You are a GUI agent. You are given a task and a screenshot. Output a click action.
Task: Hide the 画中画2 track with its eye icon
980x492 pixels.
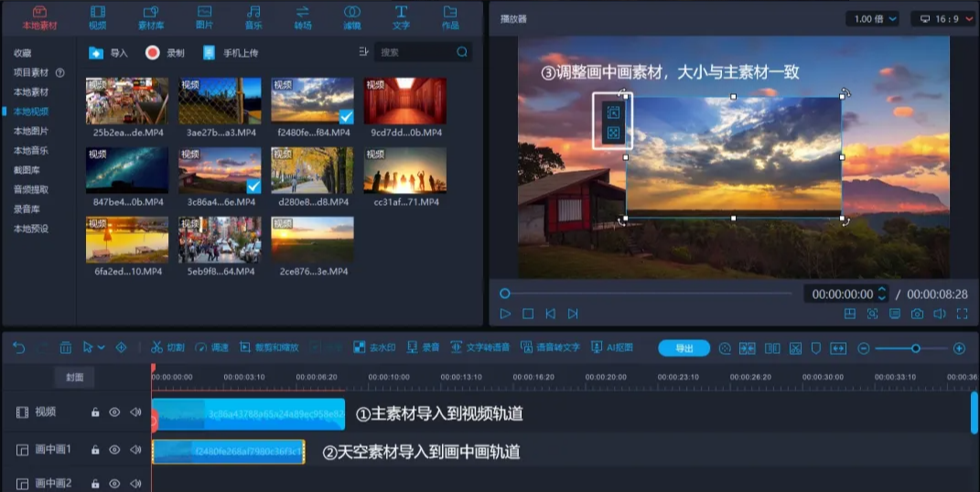coord(114,483)
